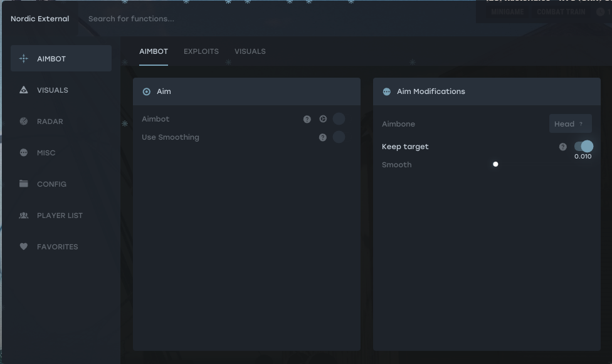Open the Aimbot settings gear
The height and width of the screenshot is (364, 612).
click(x=323, y=119)
